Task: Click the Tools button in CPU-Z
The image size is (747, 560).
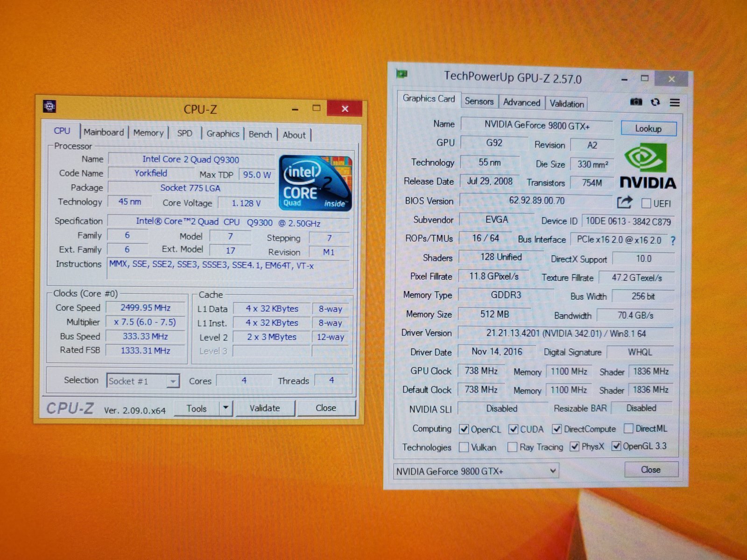Action: pos(197,408)
